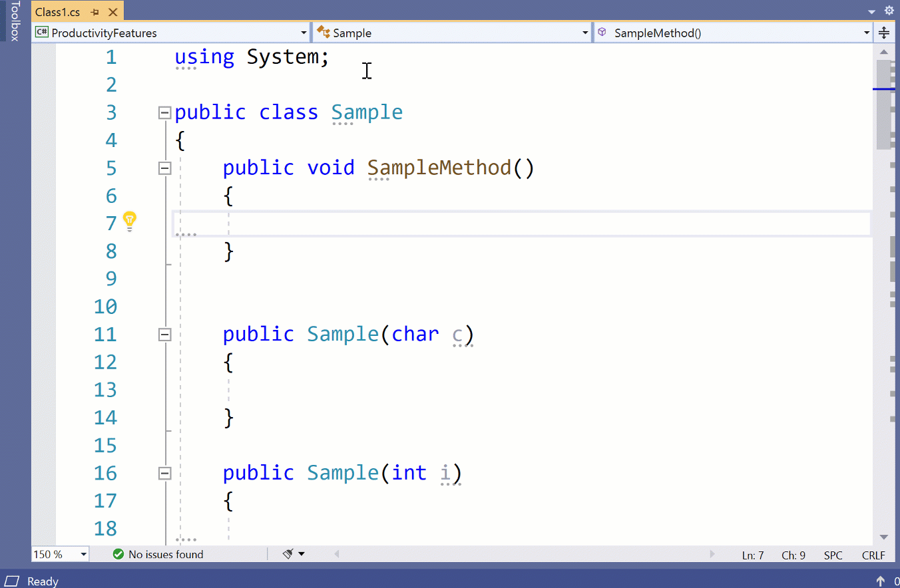Open editor options via the gear icon

889,11
